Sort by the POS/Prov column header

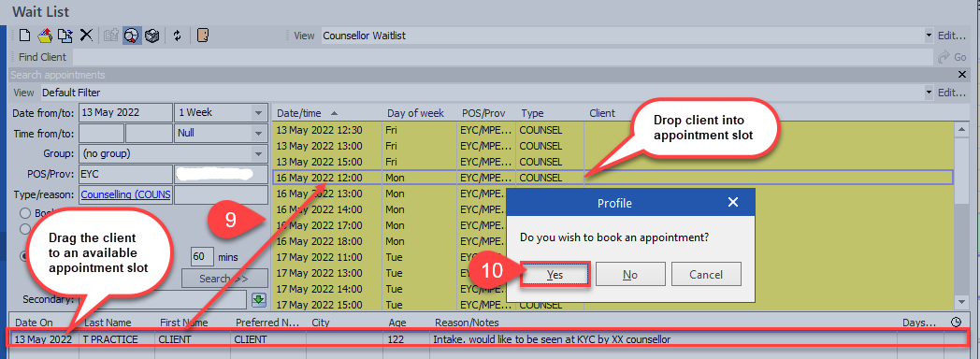coord(485,113)
